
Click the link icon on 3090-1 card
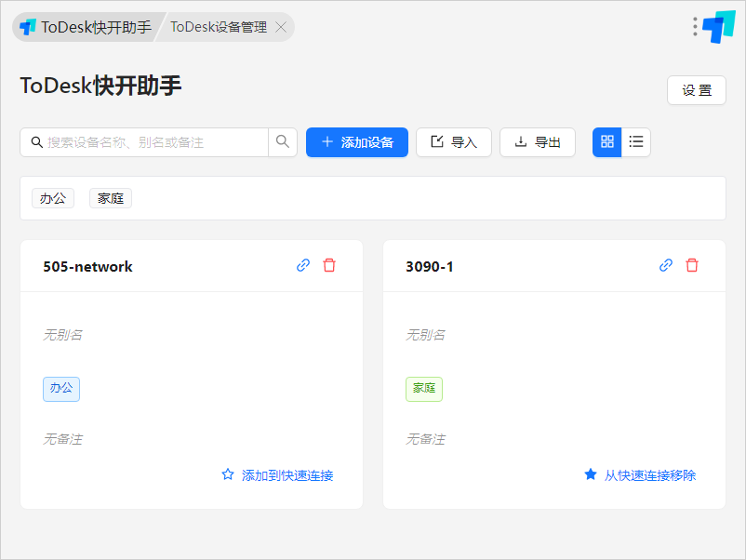pyautogui.click(x=666, y=265)
